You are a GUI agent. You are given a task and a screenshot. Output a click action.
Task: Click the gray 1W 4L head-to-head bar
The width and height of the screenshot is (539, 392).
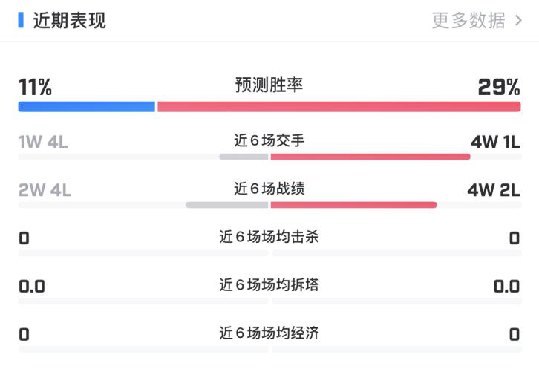[244, 157]
